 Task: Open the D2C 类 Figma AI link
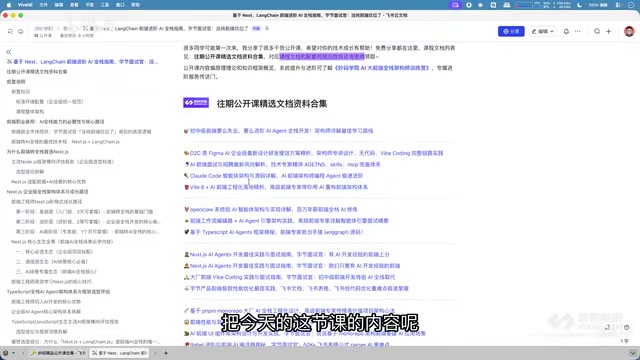316,153
